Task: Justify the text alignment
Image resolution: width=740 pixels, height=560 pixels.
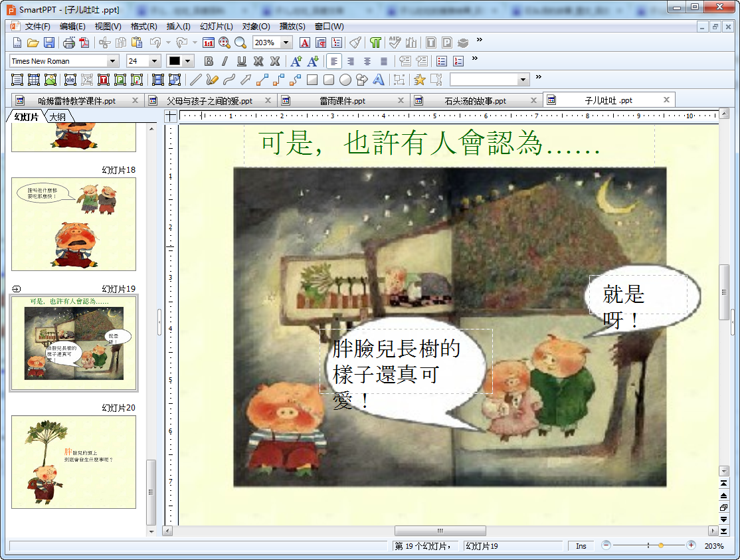Action: pyautogui.click(x=384, y=61)
